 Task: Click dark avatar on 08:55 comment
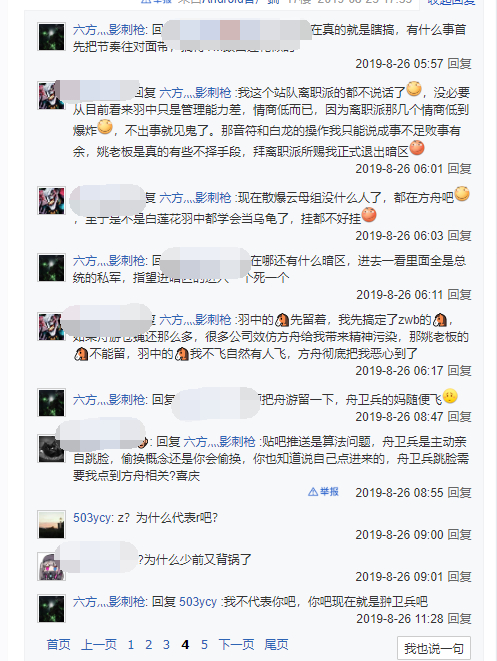(51, 448)
